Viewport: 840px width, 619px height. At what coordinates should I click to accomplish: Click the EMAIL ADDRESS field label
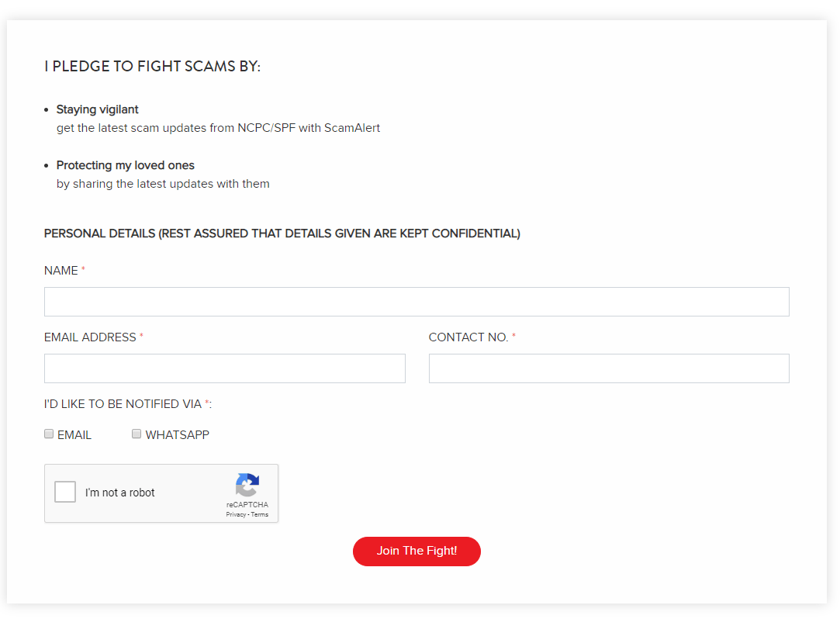click(x=90, y=337)
